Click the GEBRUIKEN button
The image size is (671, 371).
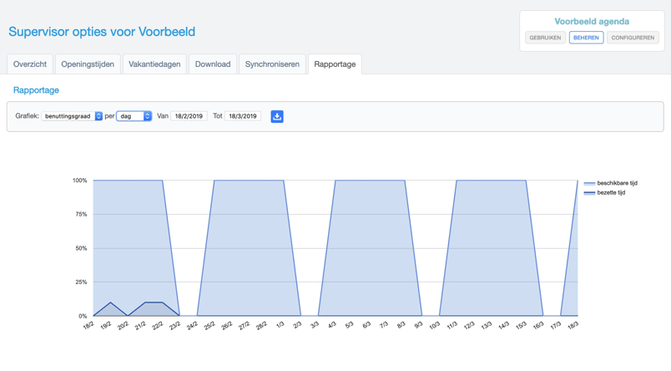click(x=545, y=38)
